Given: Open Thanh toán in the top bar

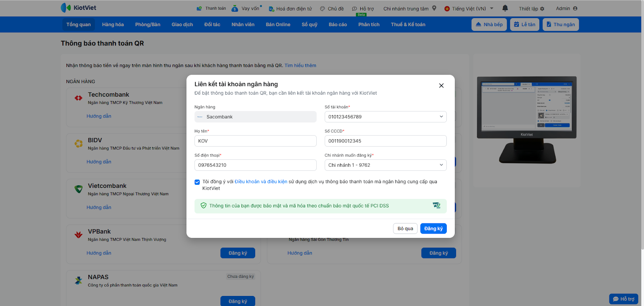Looking at the screenshot, I should pos(211,8).
